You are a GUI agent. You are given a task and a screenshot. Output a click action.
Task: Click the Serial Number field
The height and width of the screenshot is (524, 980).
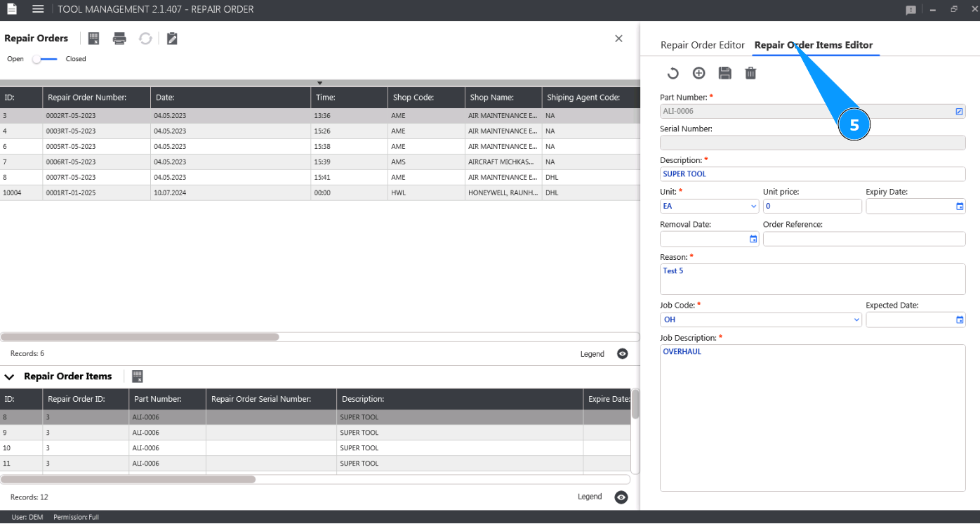click(x=813, y=143)
